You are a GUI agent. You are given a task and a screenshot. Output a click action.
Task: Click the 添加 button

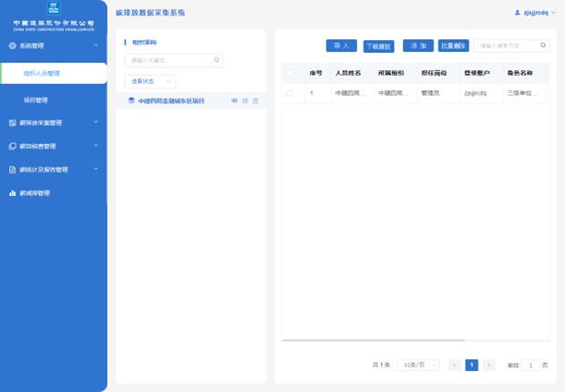[418, 46]
